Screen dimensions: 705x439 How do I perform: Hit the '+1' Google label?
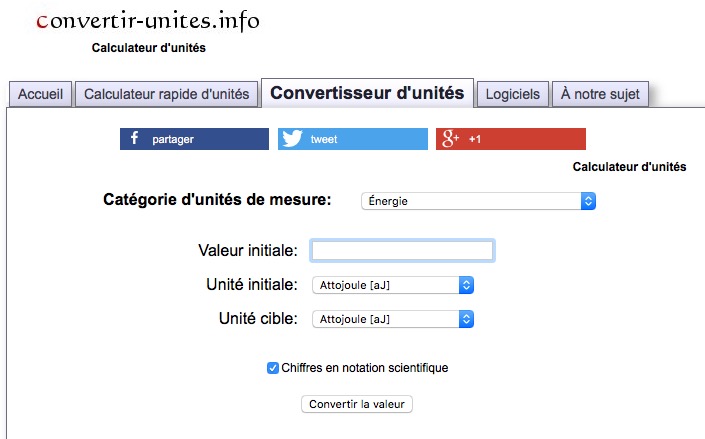(x=475, y=140)
